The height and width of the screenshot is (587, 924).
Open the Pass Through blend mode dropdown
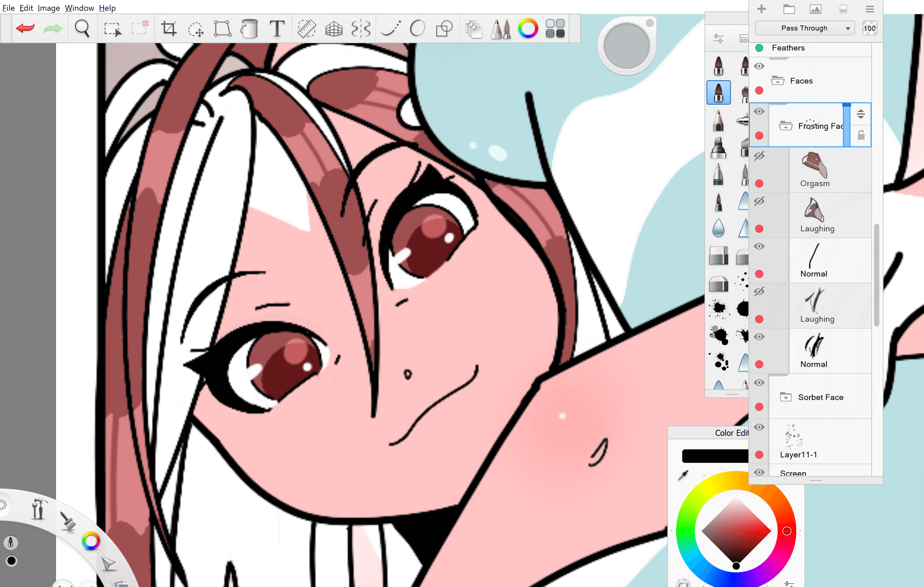[x=804, y=28]
